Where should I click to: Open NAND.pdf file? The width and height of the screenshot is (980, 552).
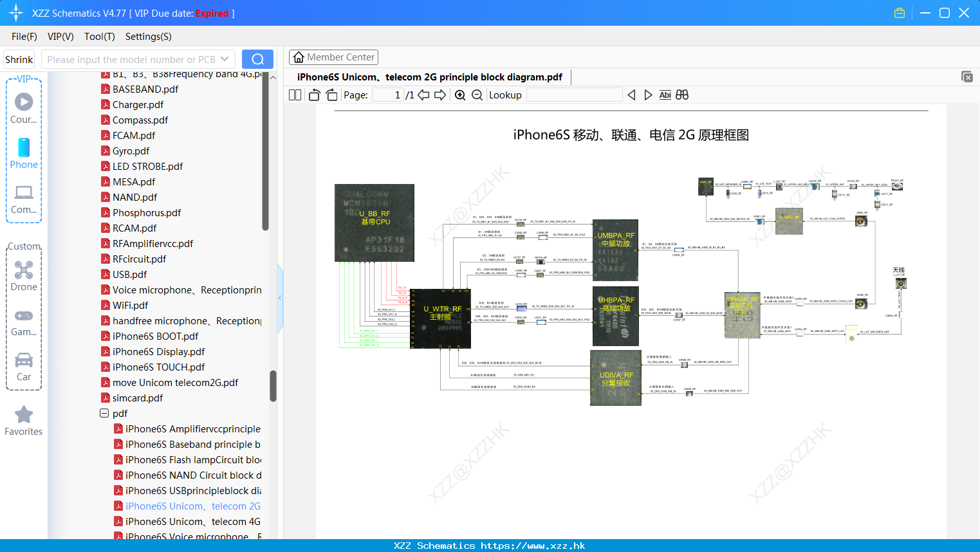point(134,198)
